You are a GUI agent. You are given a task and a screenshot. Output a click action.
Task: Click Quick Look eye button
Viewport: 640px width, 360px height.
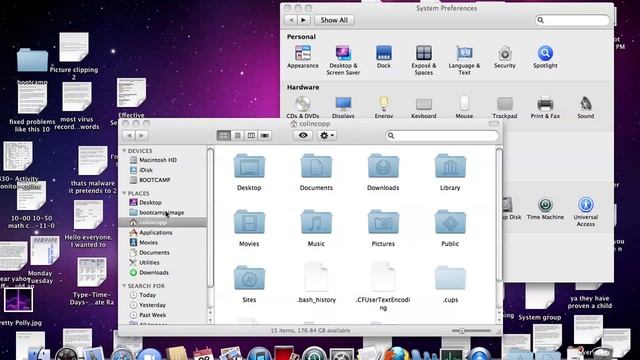click(303, 136)
